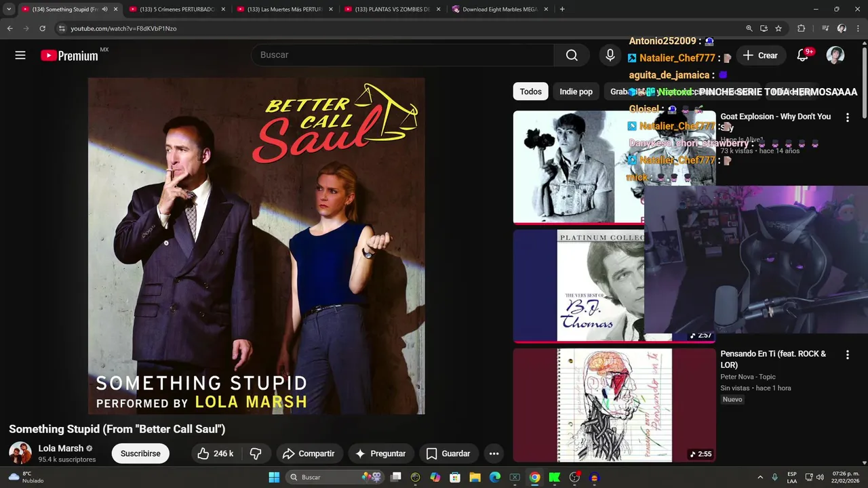The height and width of the screenshot is (488, 868).
Task: Open Google Chrome taskbar icon
Action: (534, 477)
